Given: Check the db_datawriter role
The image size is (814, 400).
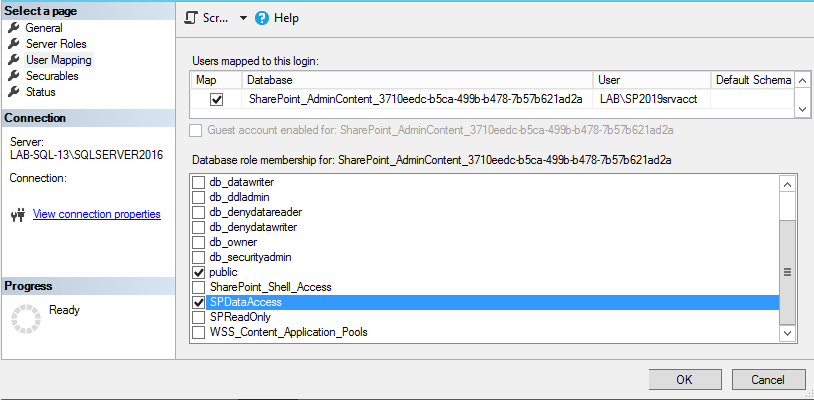Looking at the screenshot, I should [x=198, y=183].
